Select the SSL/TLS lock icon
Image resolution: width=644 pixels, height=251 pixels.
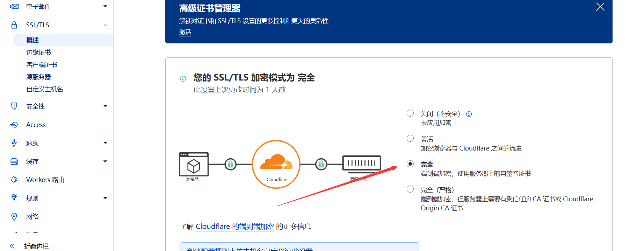point(14,25)
